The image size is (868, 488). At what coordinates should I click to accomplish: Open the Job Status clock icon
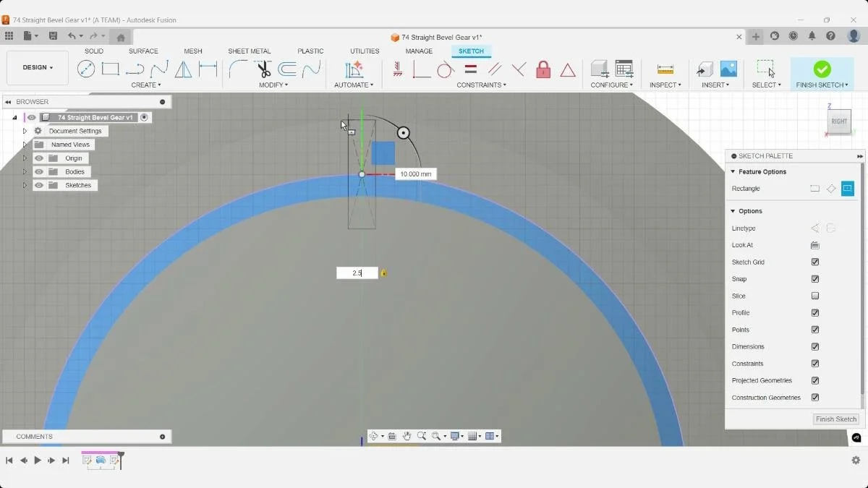[x=793, y=36]
